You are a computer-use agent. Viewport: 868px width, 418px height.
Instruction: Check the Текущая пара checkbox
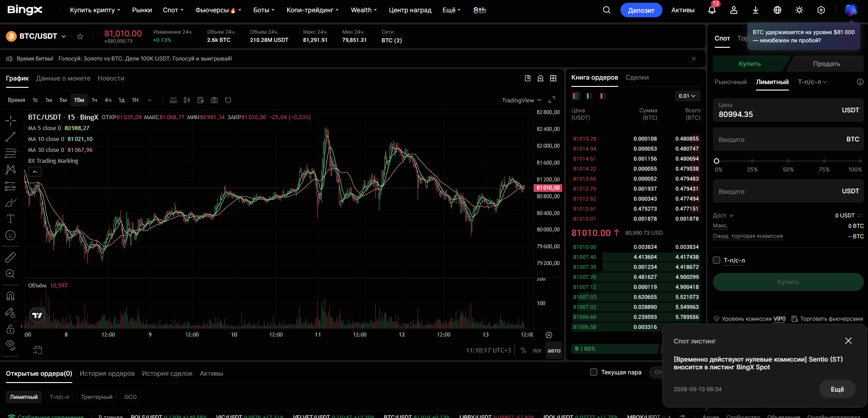point(594,372)
